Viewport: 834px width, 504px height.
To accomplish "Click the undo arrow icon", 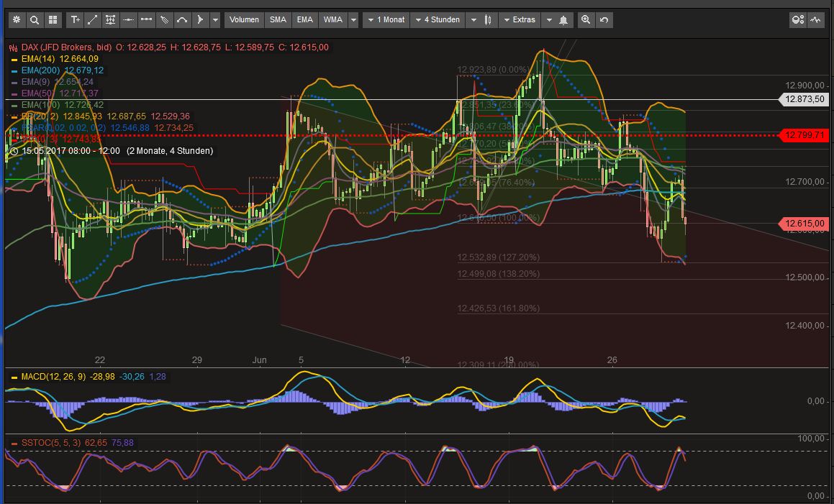I will coord(604,19).
